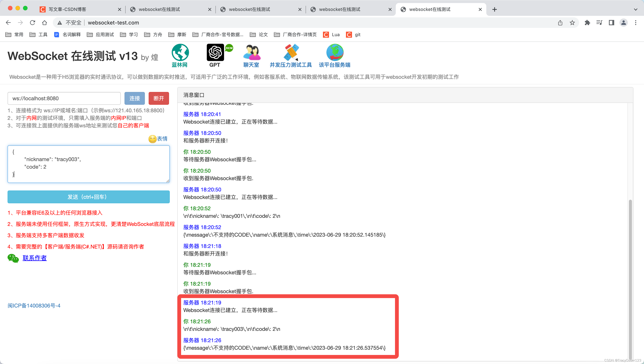This screenshot has height=364, width=644.
Task: Open the browser extensions puzzle icon
Action: point(587,22)
